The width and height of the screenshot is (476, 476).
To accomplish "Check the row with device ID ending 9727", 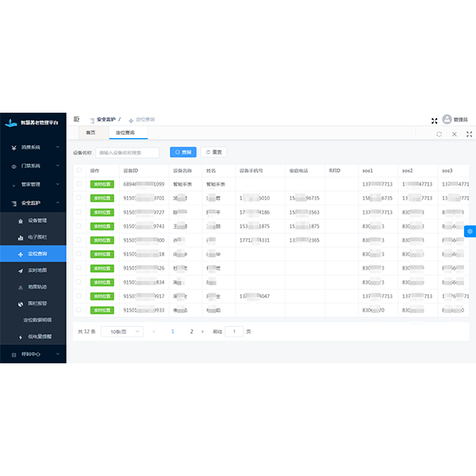I will [x=79, y=212].
